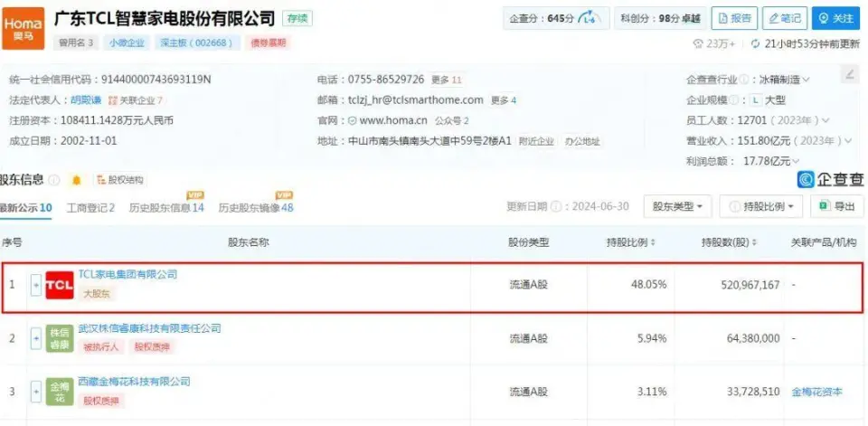Viewport: 868px width, 426px height.
Task: Click the 企查分 score gauge icon
Action: pos(588,18)
